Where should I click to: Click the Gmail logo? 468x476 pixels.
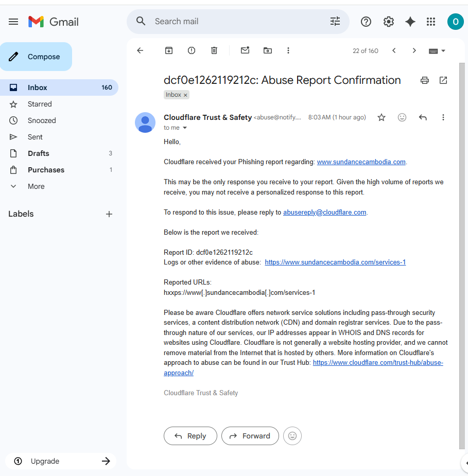tap(54, 22)
